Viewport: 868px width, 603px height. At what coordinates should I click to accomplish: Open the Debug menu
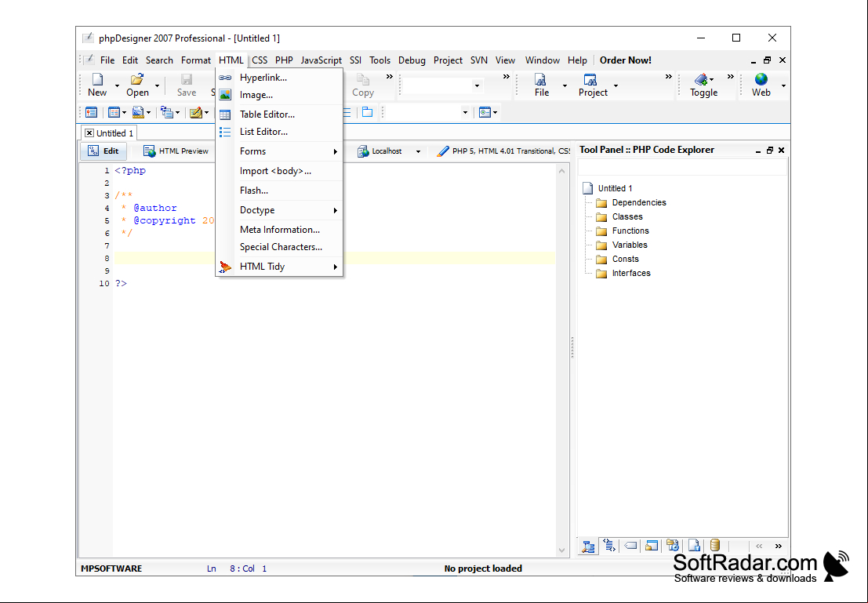(412, 60)
